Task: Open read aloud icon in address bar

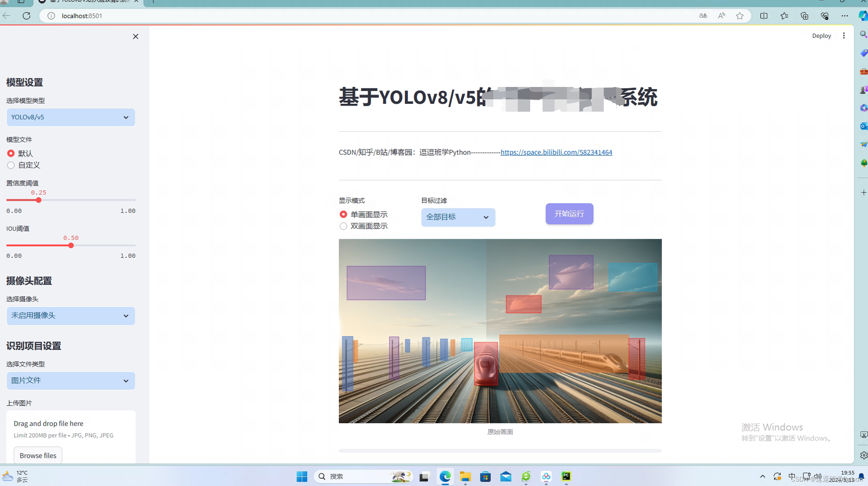Action: tap(721, 16)
